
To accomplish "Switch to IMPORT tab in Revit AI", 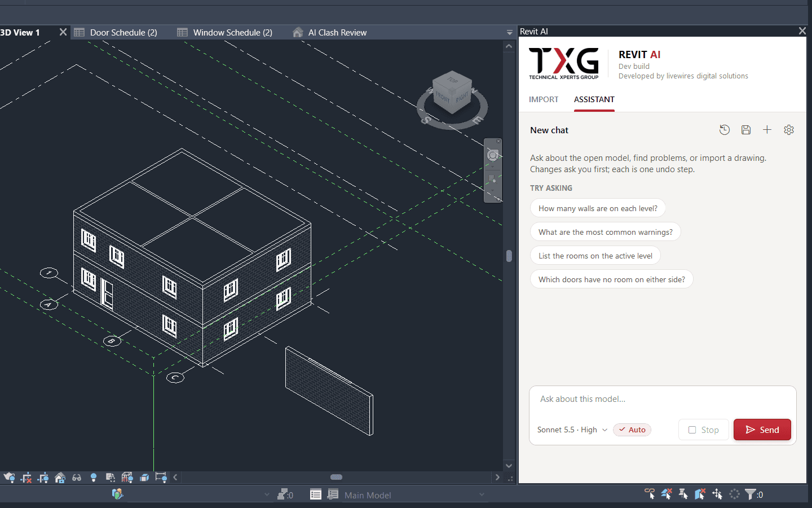I will coord(544,99).
